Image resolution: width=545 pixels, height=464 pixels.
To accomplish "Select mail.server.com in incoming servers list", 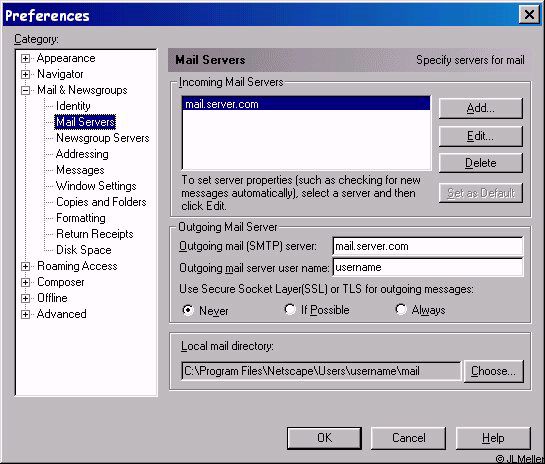I will (306, 104).
